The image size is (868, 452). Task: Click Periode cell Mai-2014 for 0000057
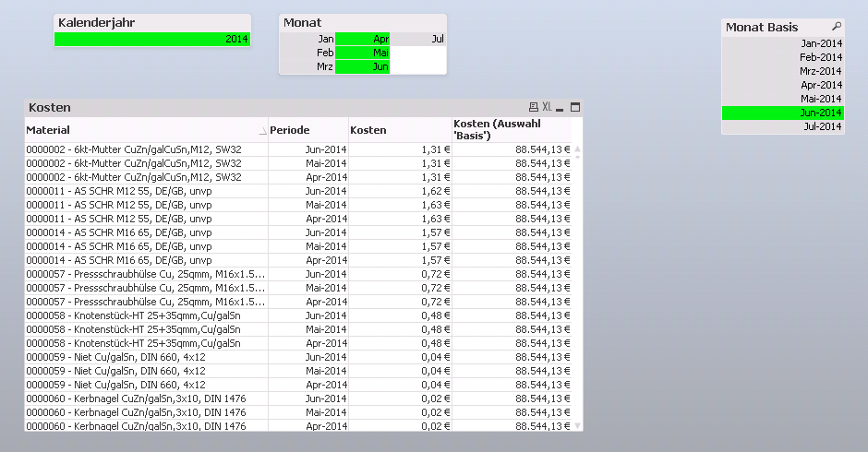(308, 288)
